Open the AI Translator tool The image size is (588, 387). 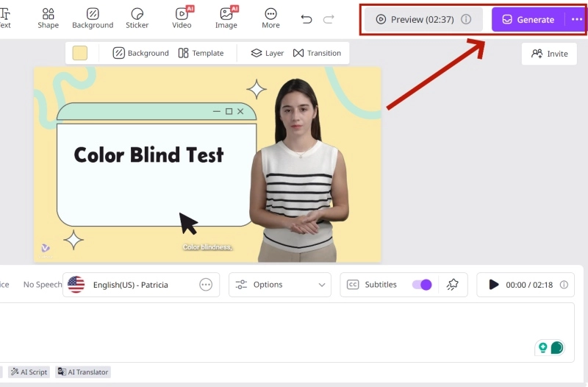(83, 372)
